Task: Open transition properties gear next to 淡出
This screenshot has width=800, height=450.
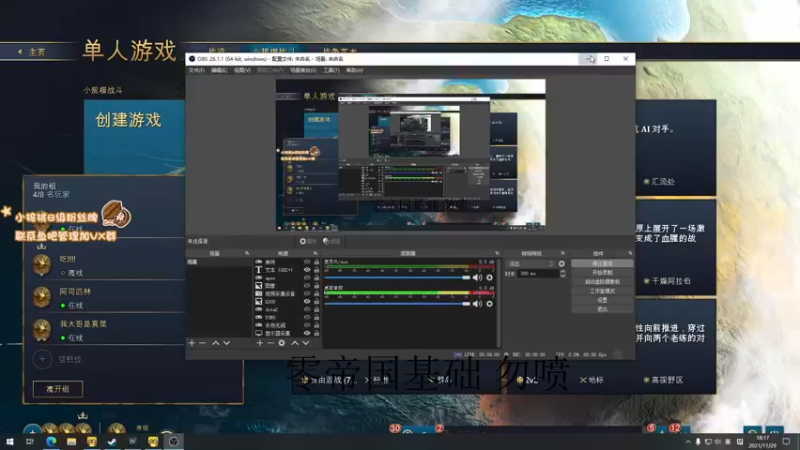Action: pyautogui.click(x=562, y=264)
